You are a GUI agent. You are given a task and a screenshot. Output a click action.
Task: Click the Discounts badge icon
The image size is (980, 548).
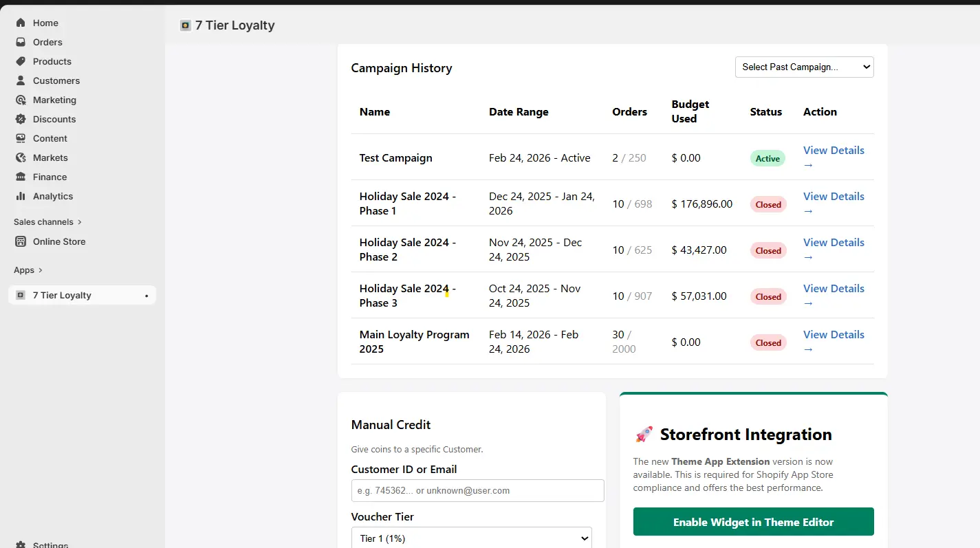point(21,119)
